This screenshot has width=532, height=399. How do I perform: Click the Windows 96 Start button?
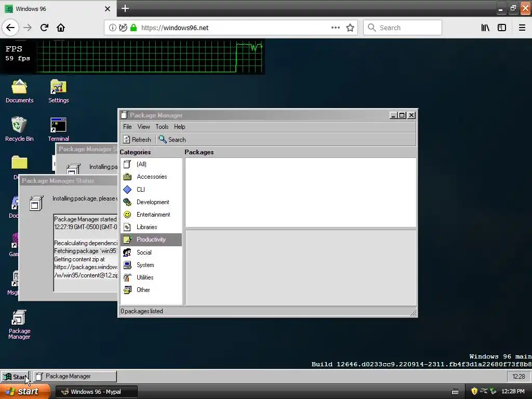pyautogui.click(x=15, y=377)
